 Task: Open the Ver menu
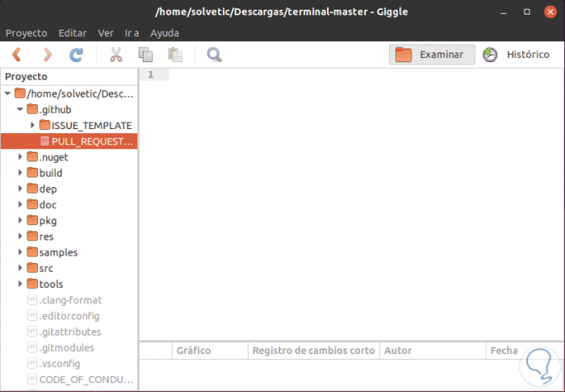tap(106, 33)
